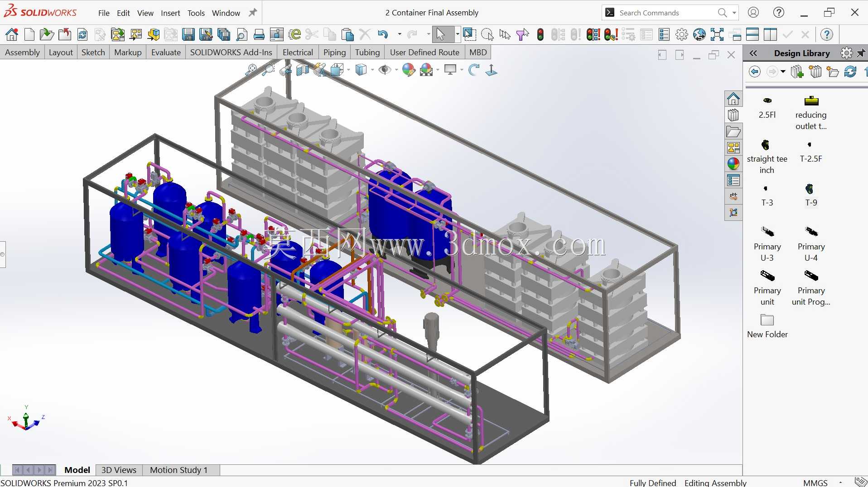The width and height of the screenshot is (868, 487).
Task: Click Rotate View arrow icon
Action: pyautogui.click(x=474, y=70)
